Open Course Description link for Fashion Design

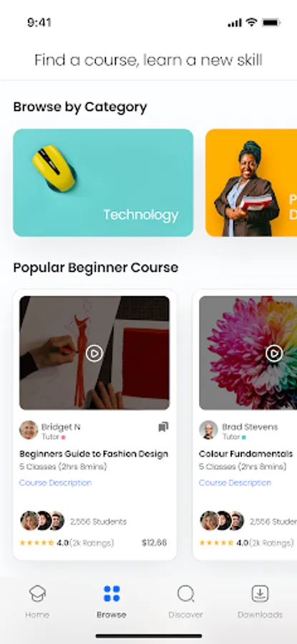(55, 482)
